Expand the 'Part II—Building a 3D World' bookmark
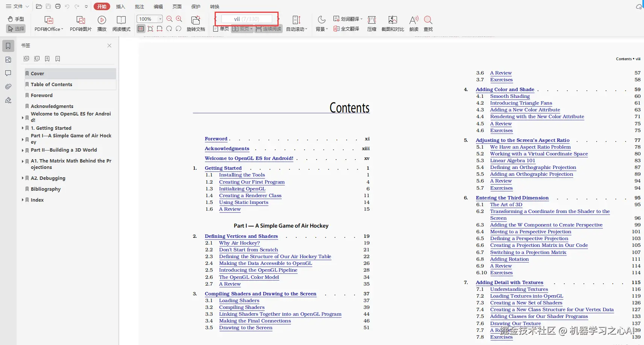Screen dimensions: 644x345 point(23,150)
